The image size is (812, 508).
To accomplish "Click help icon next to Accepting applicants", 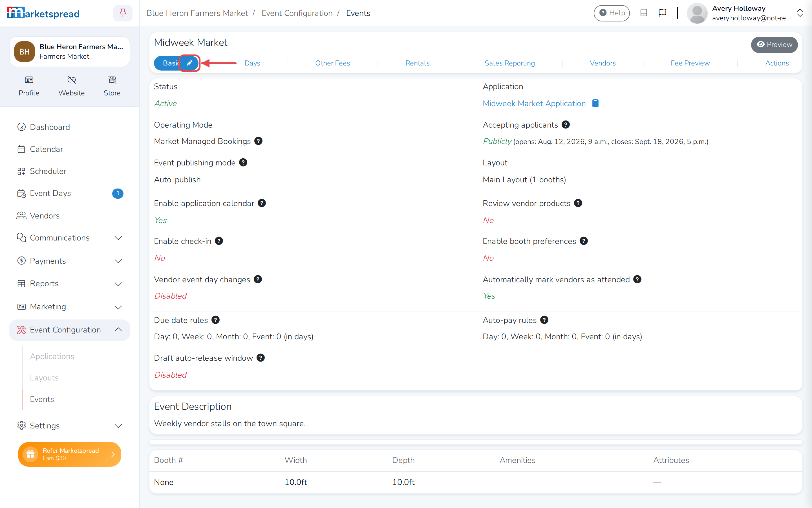I will point(566,125).
